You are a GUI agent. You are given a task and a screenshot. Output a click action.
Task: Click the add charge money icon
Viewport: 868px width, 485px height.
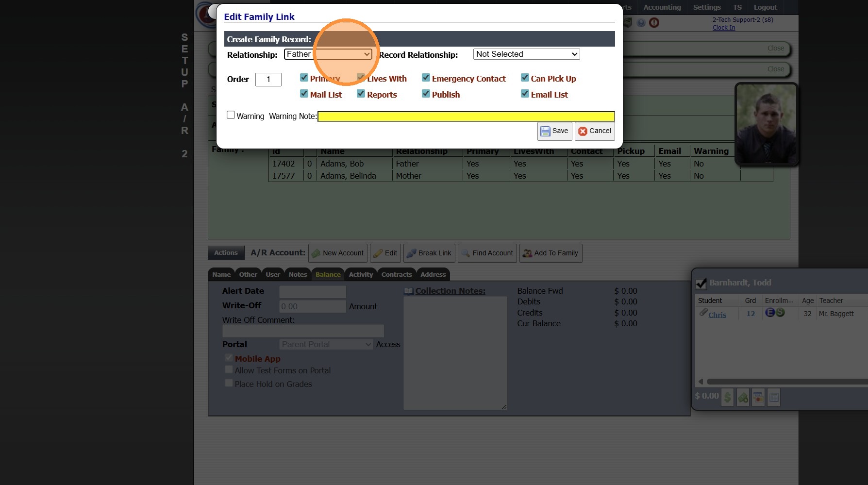click(743, 397)
